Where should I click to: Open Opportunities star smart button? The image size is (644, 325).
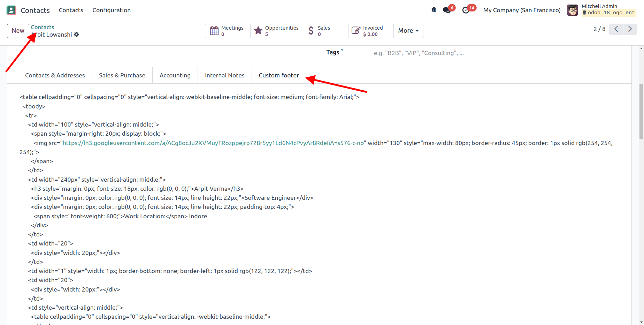coord(277,31)
